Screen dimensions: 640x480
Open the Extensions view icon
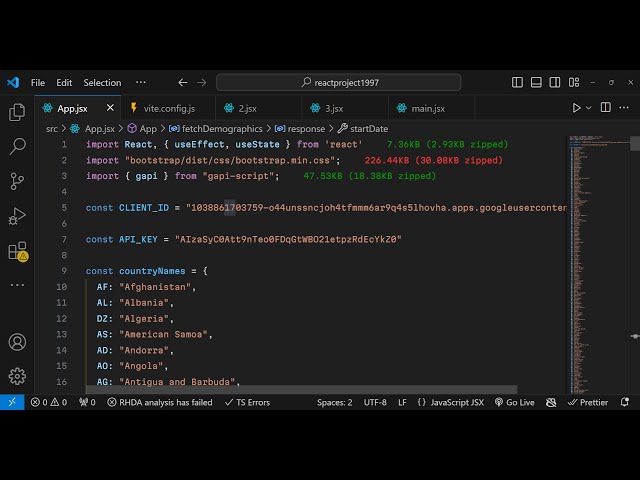click(x=17, y=251)
